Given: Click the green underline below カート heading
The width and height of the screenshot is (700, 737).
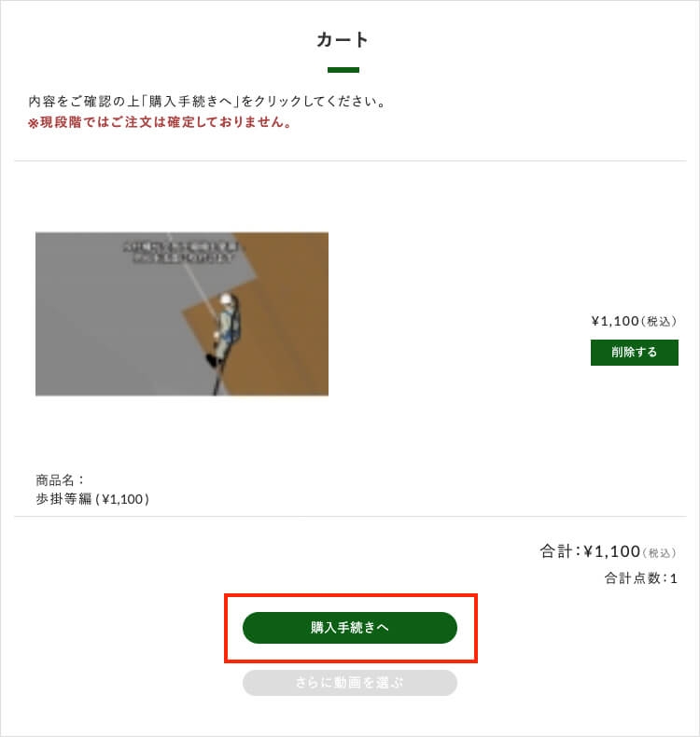Looking at the screenshot, I should (x=343, y=70).
